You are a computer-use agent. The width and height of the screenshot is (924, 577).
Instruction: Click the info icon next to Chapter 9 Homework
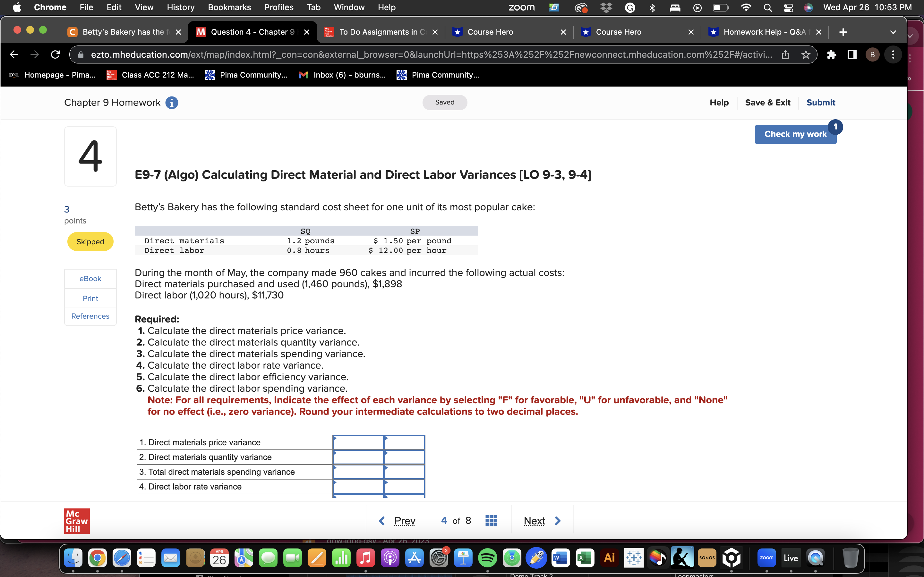coord(172,102)
